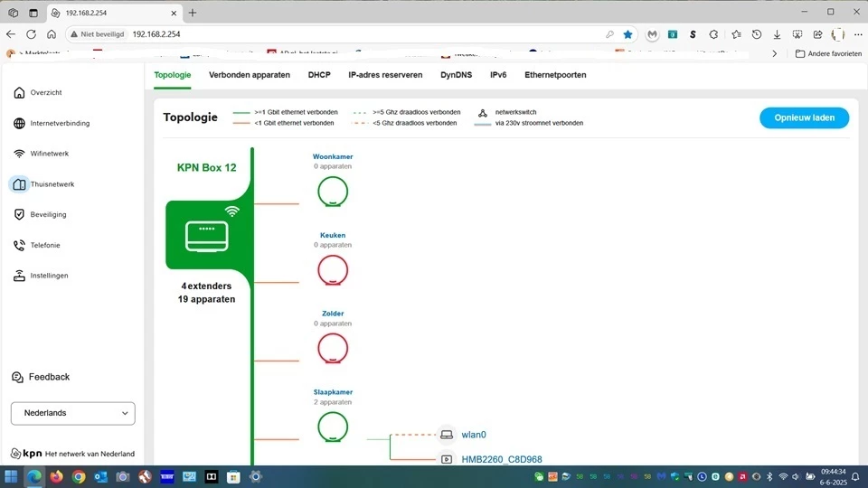The height and width of the screenshot is (488, 868).
Task: Open IP-adres reserveren tab
Action: pyautogui.click(x=385, y=75)
